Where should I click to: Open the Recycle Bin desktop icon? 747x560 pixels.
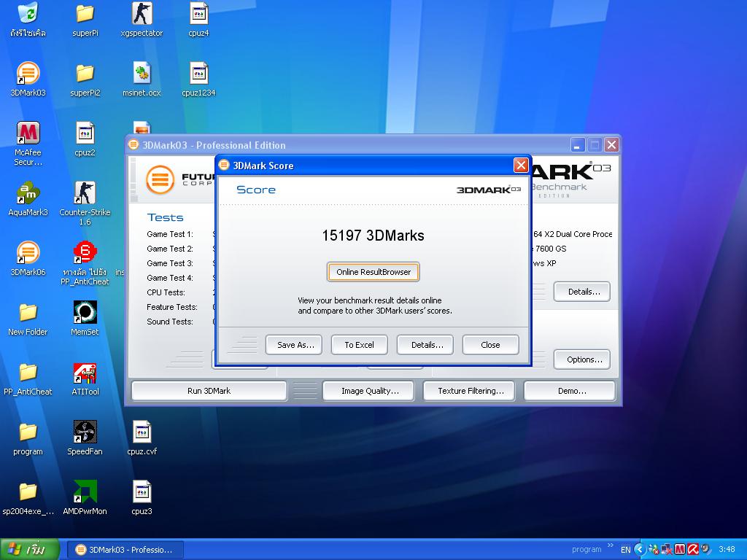tap(28, 13)
